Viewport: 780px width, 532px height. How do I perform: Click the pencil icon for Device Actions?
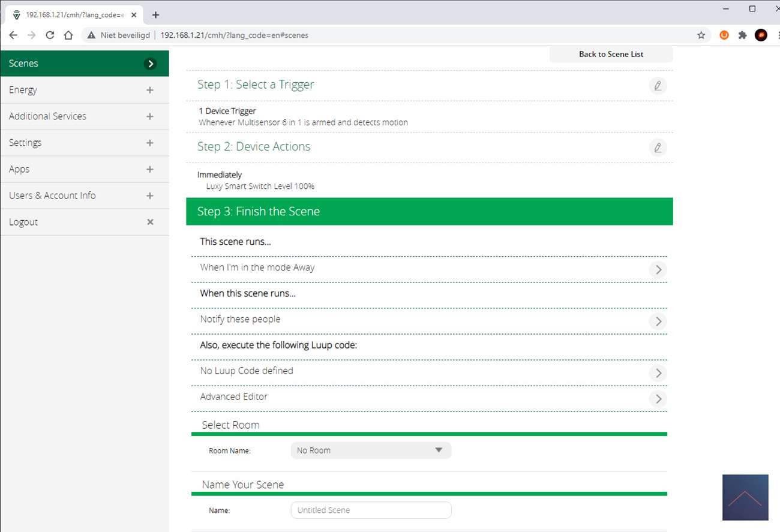(x=658, y=148)
